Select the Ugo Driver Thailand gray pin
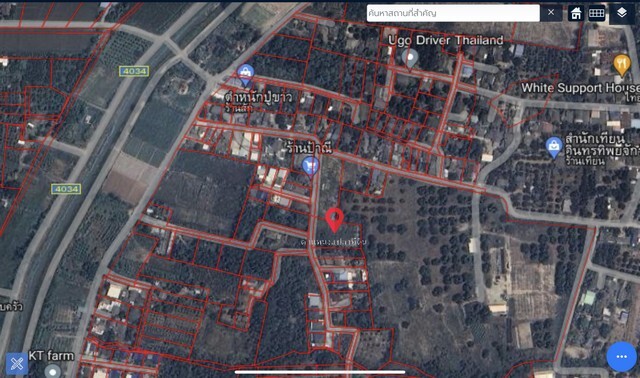This screenshot has width=640, height=378. [x=409, y=59]
